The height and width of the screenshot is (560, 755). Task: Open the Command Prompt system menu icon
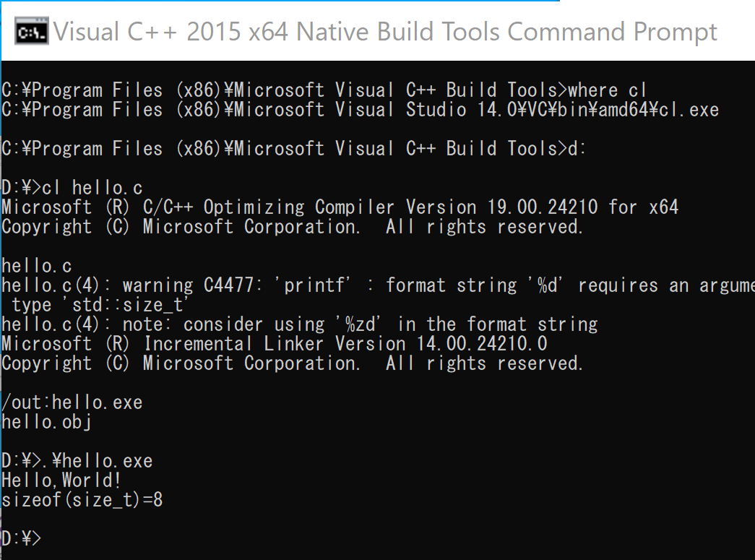32,33
